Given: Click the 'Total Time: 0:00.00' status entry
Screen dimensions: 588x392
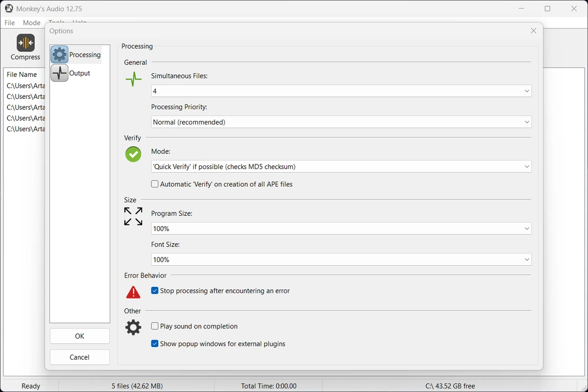Looking at the screenshot, I should (x=269, y=386).
